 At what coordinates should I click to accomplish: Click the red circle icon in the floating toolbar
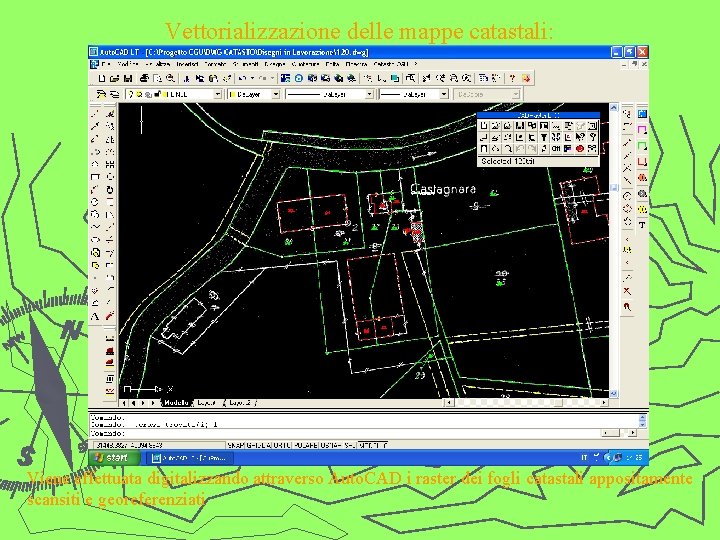click(579, 149)
